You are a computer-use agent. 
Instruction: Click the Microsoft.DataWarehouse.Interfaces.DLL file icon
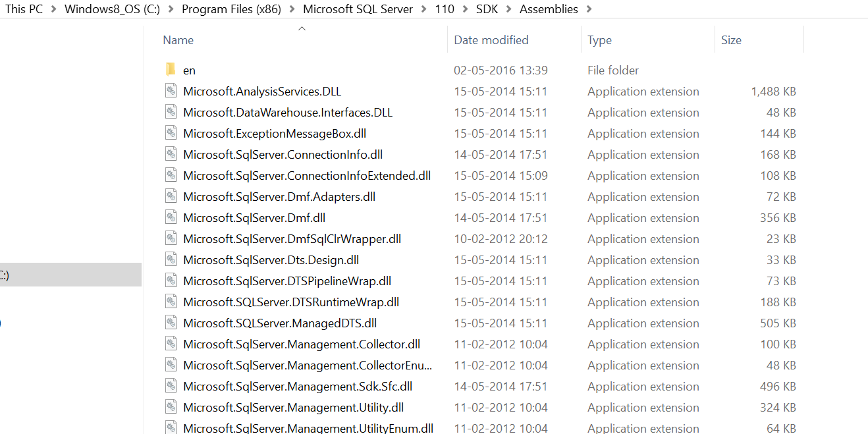(x=171, y=112)
